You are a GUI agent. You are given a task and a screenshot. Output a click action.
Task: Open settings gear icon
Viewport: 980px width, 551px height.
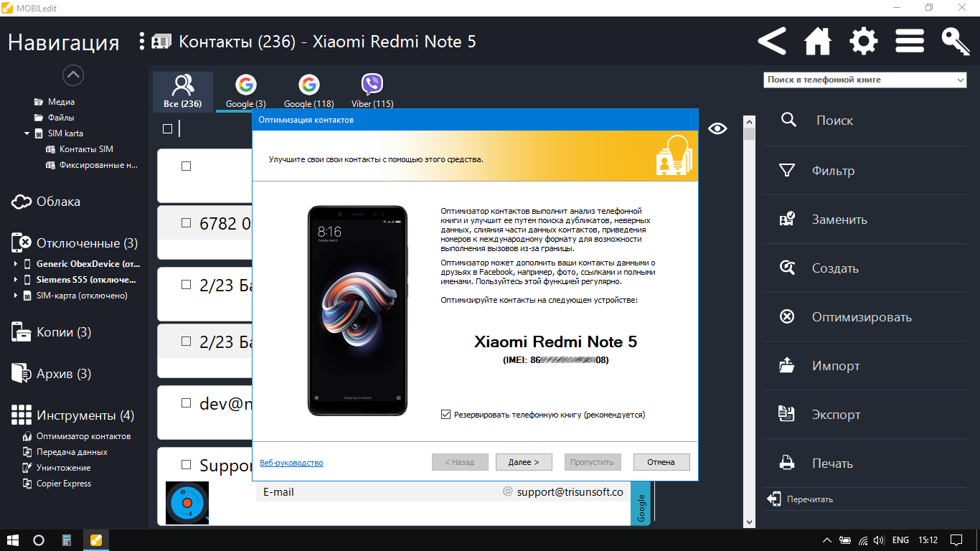[x=864, y=42]
